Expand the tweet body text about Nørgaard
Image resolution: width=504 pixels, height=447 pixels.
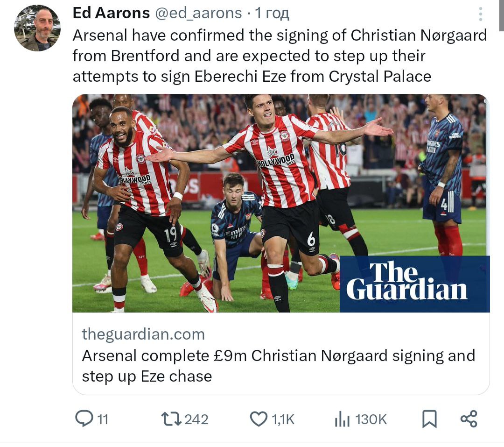(280, 56)
